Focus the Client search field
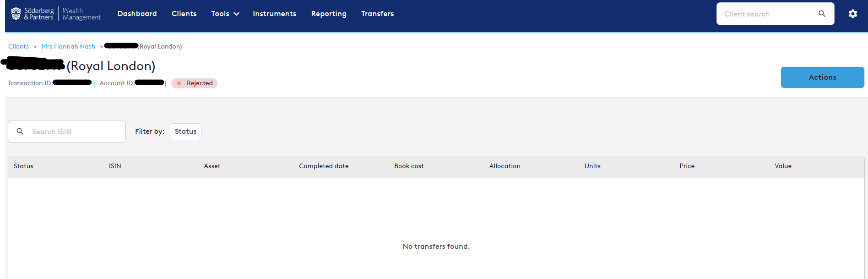Screen dimensions: 868x279 (x=775, y=14)
